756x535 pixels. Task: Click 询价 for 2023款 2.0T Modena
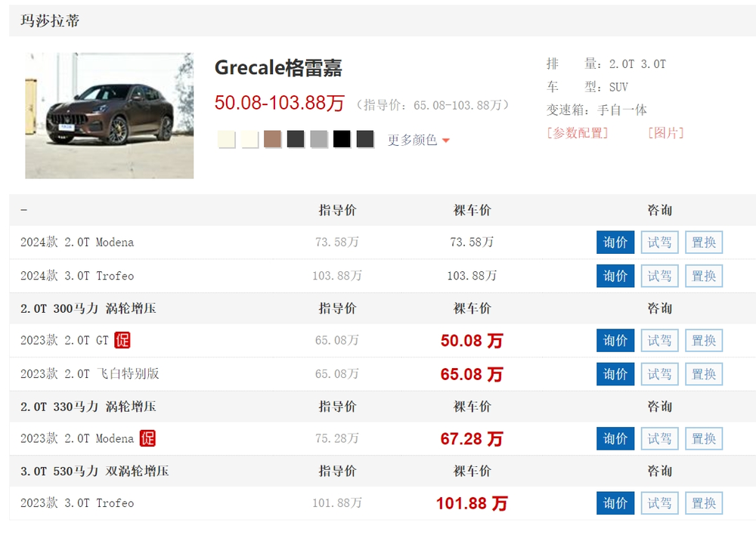coord(615,438)
